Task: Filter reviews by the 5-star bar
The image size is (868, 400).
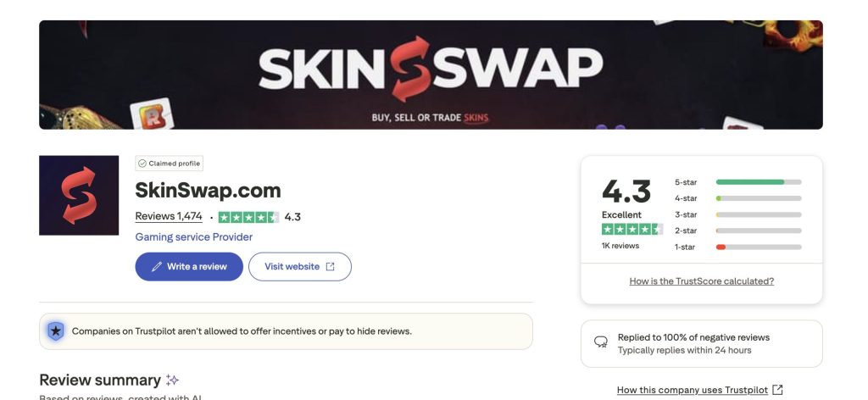Action: coord(737,182)
